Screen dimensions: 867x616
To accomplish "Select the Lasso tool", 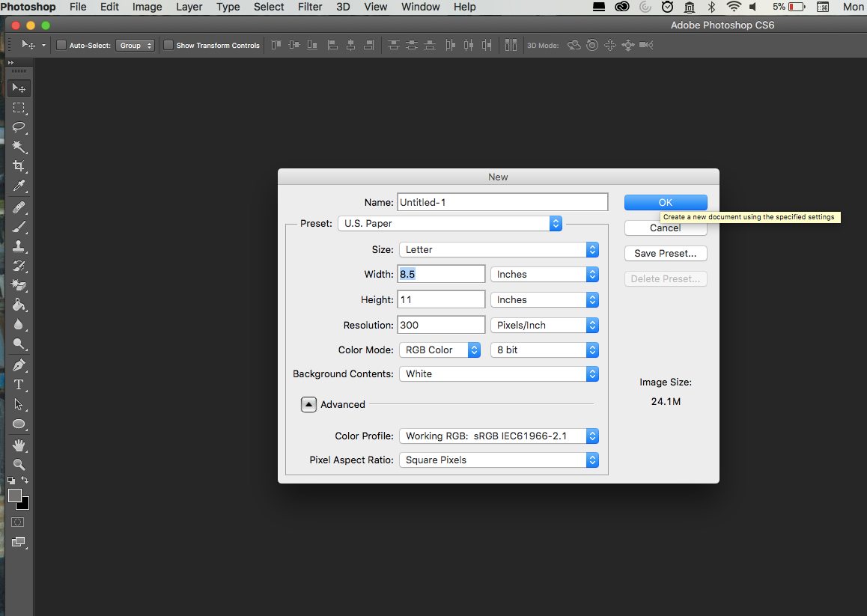I will 19,127.
